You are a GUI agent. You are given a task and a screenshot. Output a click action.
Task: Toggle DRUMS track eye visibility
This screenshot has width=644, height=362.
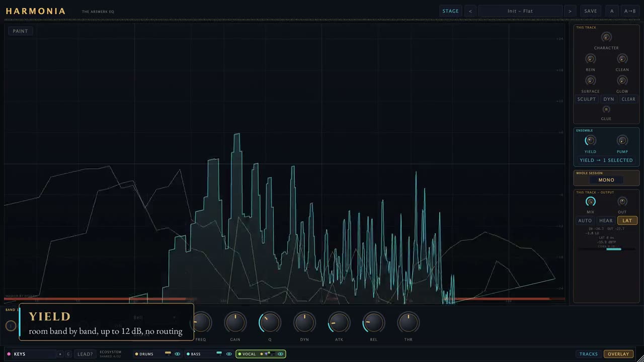tap(177, 354)
